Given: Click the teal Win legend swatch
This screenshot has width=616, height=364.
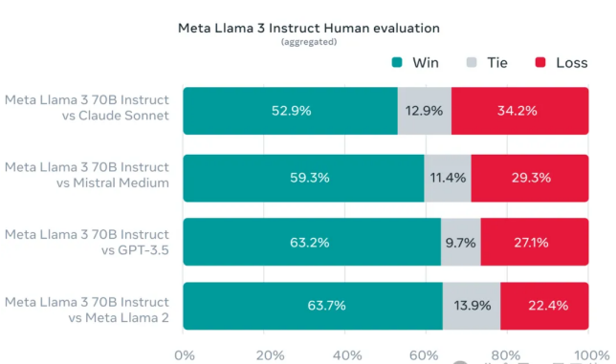Looking at the screenshot, I should [397, 62].
